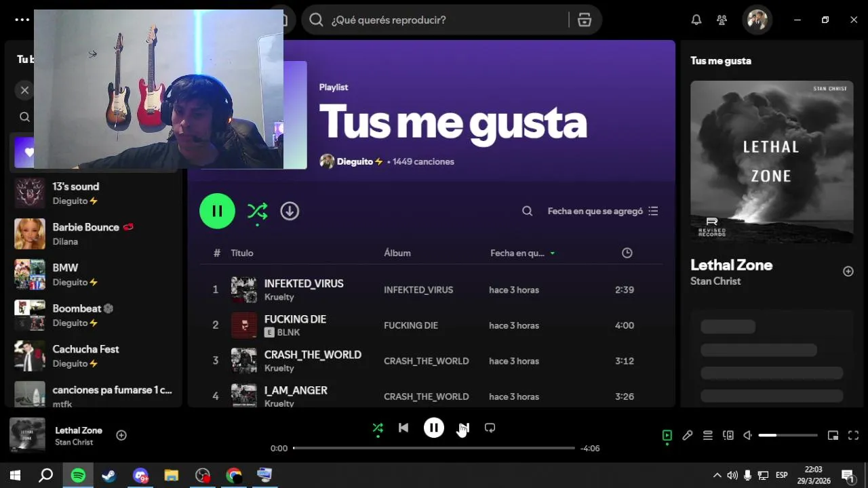868x488 pixels.
Task: Toggle the lyrics microphone icon
Action: [x=688, y=435]
